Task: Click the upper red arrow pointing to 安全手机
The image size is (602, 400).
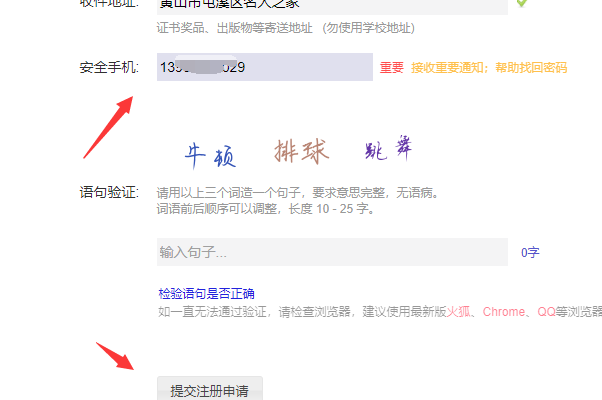Action: click(x=108, y=127)
